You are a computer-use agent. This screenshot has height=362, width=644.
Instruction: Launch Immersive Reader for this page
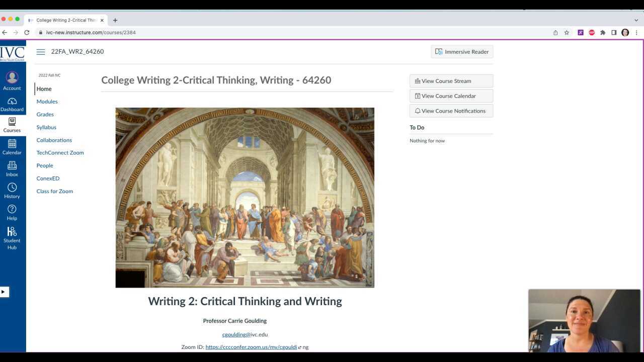pos(461,51)
